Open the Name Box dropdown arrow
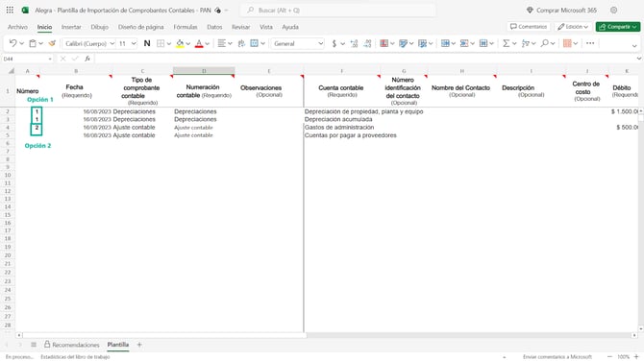Image resolution: width=644 pixels, height=361 pixels. click(x=50, y=60)
